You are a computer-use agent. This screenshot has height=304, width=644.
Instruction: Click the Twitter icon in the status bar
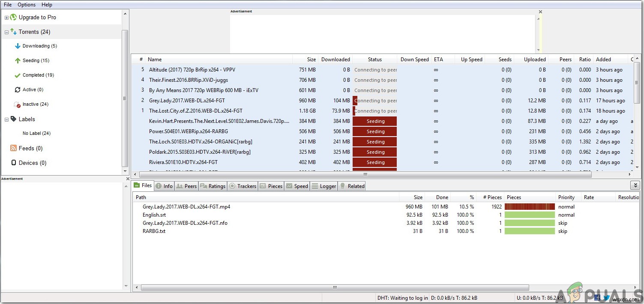coord(607,298)
